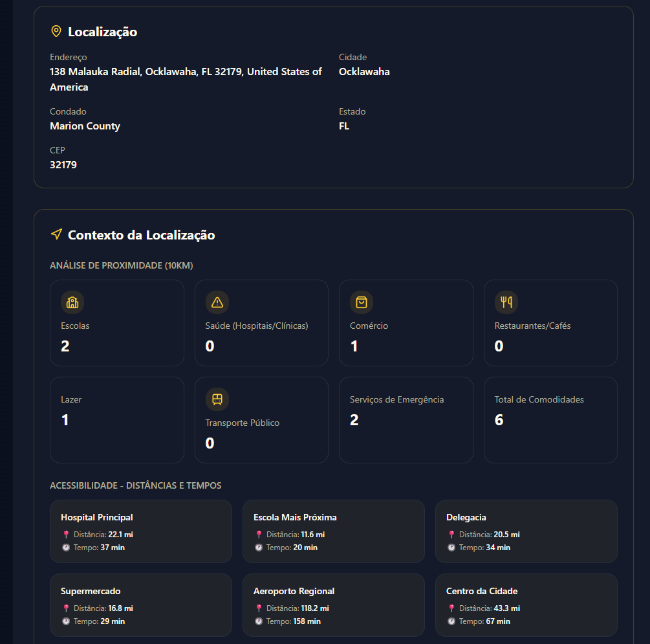The image size is (650, 644).
Task: Open the Serviços de Emergência card
Action: pyautogui.click(x=406, y=420)
